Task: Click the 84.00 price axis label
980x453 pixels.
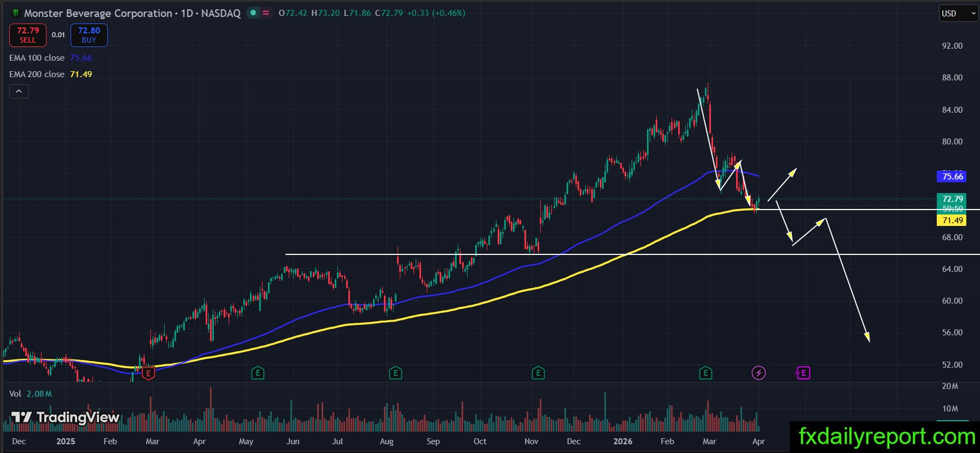Action: [952, 110]
